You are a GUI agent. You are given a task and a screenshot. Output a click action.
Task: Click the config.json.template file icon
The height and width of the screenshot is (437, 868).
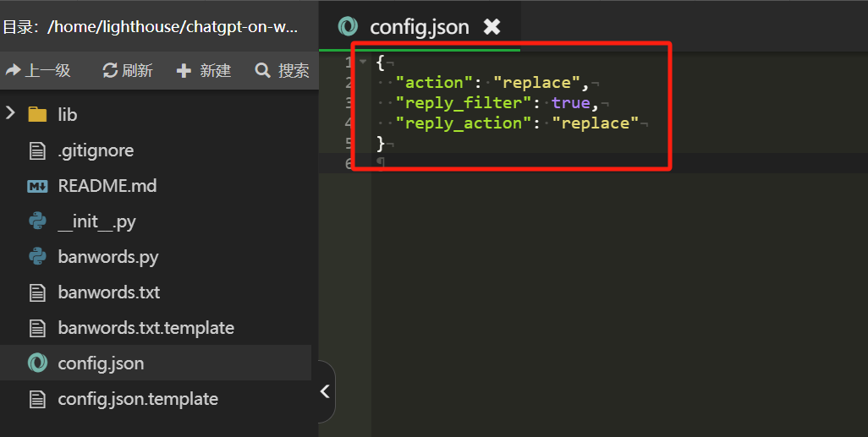pos(37,399)
